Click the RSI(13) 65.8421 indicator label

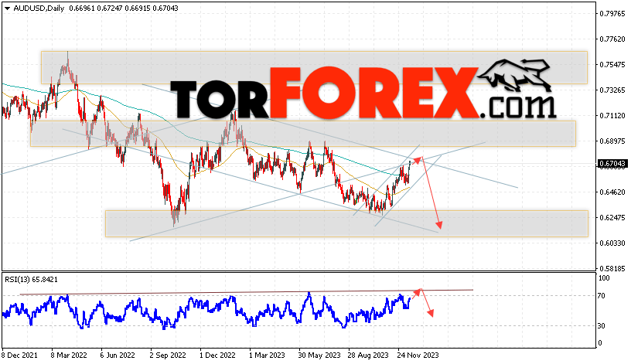click(32, 280)
